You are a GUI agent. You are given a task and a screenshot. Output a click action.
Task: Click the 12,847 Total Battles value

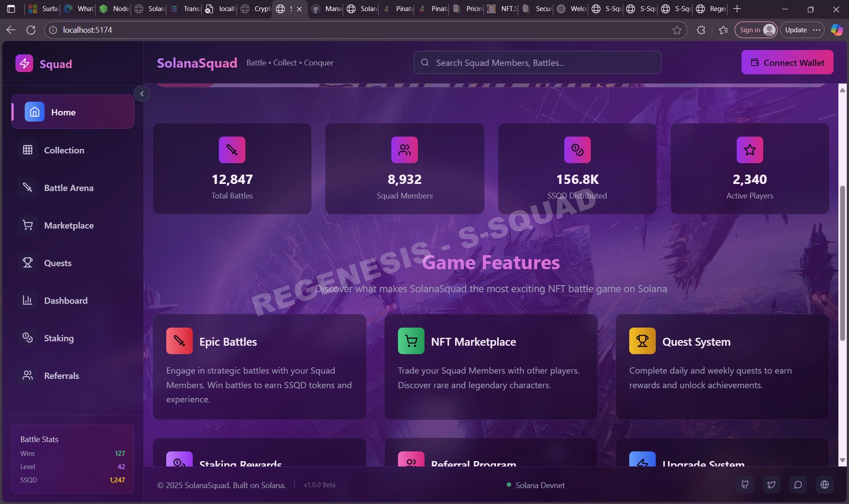pyautogui.click(x=232, y=179)
